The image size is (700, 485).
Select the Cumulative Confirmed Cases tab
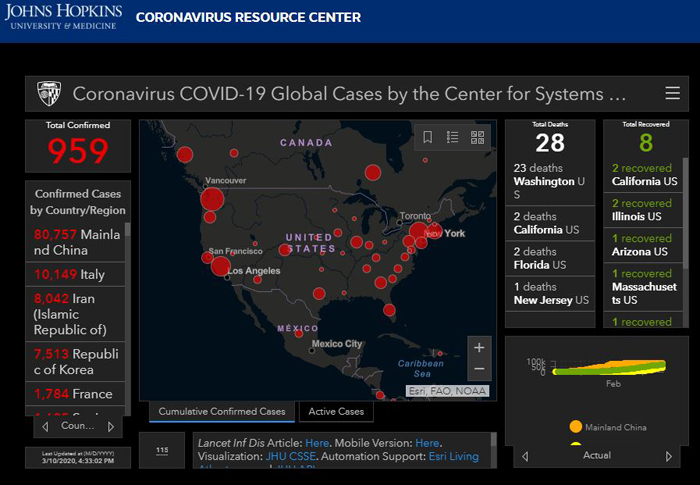222,411
